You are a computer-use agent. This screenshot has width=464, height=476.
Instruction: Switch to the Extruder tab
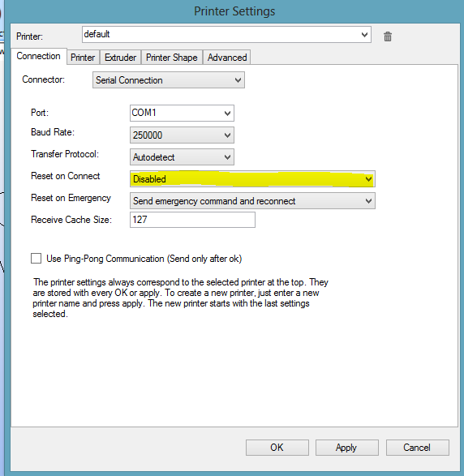click(x=120, y=58)
